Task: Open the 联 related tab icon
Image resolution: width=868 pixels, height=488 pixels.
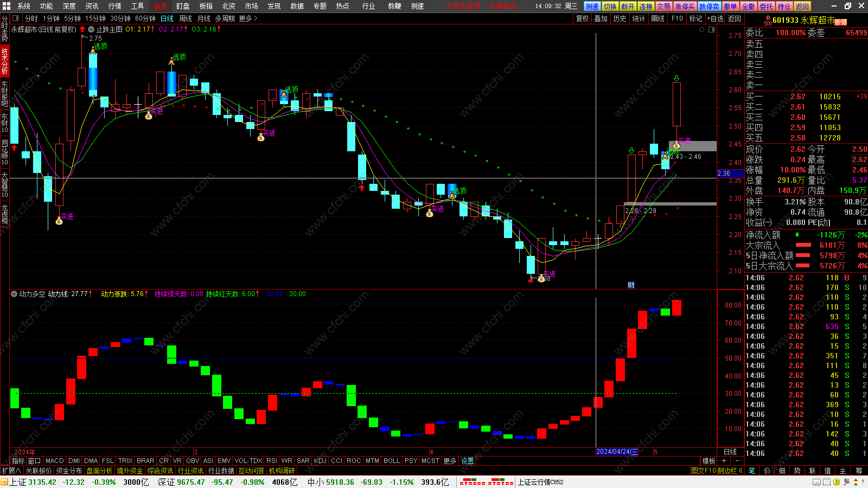Action: (813, 471)
